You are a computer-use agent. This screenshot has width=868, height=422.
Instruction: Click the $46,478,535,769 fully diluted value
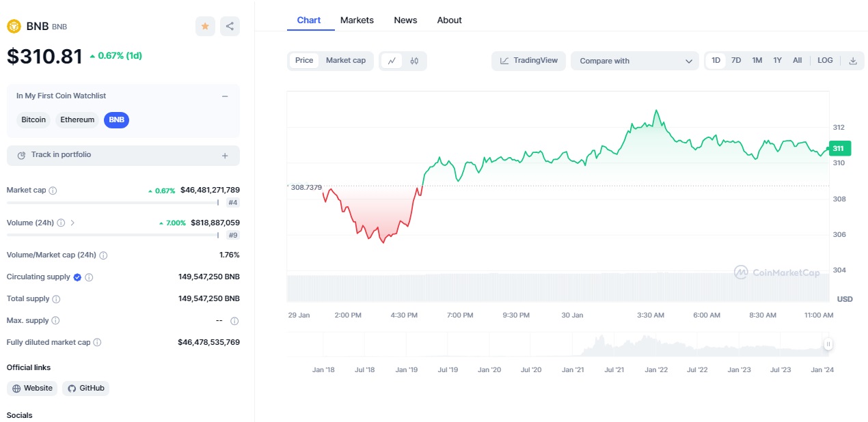208,343
